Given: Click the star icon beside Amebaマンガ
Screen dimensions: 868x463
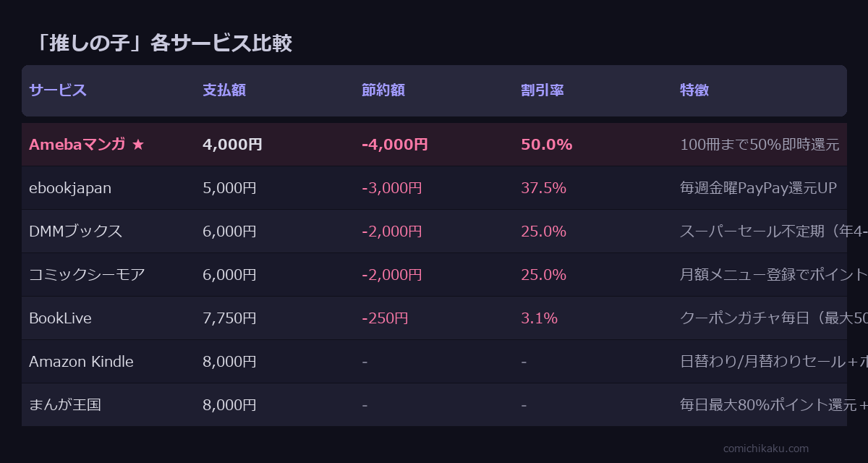Looking at the screenshot, I should pos(138,145).
